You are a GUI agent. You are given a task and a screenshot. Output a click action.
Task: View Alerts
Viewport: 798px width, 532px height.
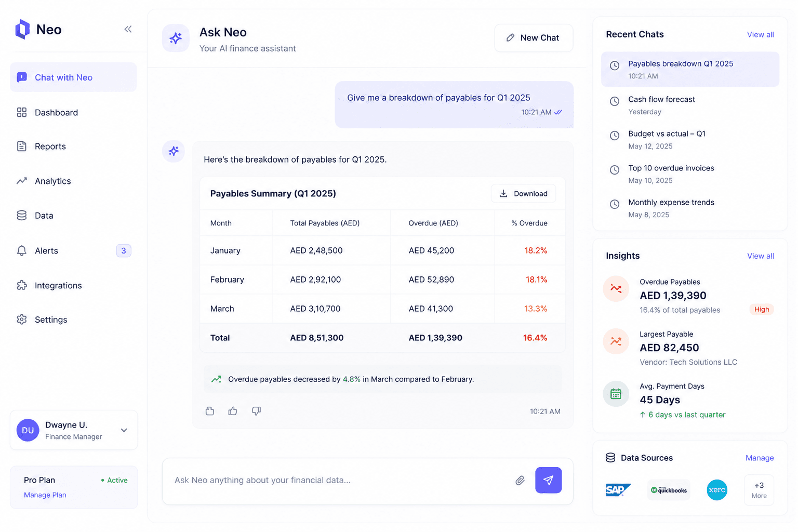click(x=73, y=251)
